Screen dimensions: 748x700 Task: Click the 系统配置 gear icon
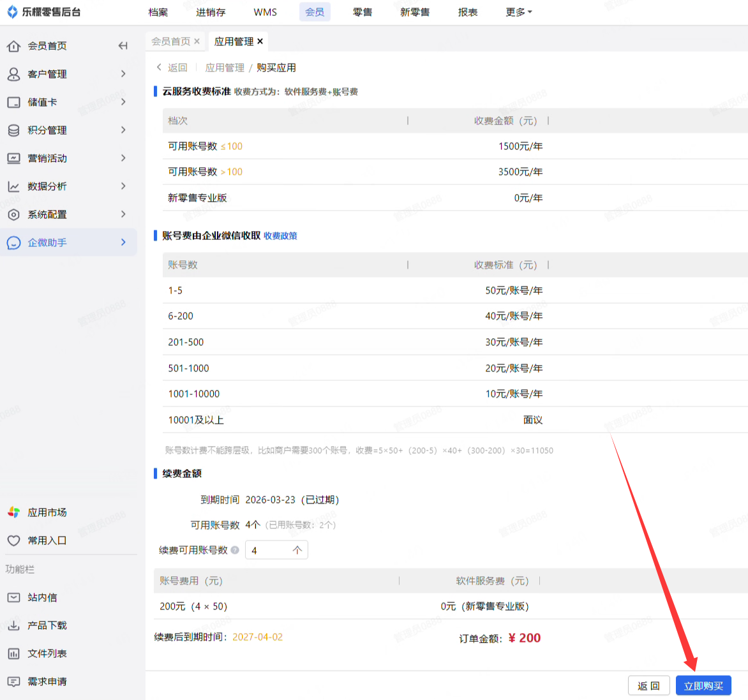pyautogui.click(x=14, y=214)
